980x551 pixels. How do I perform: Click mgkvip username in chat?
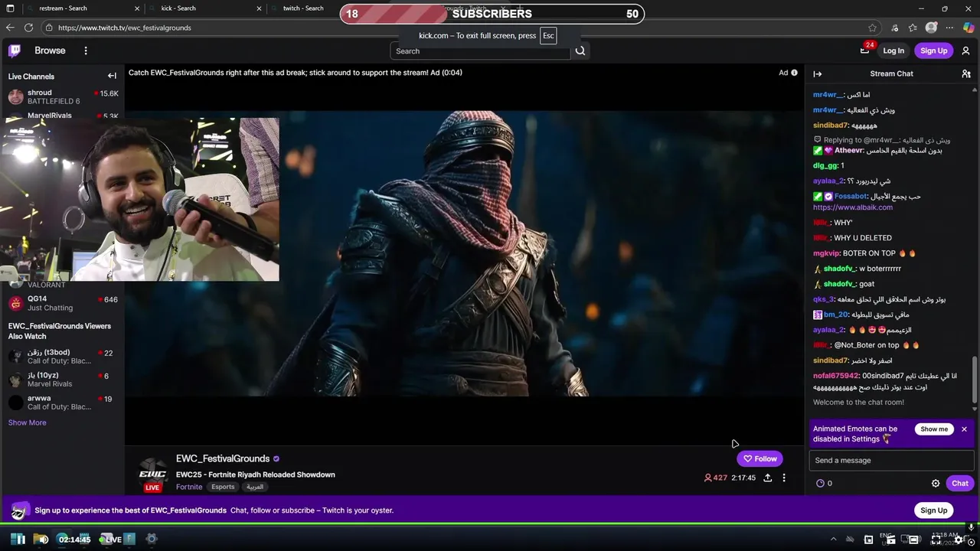pos(826,253)
